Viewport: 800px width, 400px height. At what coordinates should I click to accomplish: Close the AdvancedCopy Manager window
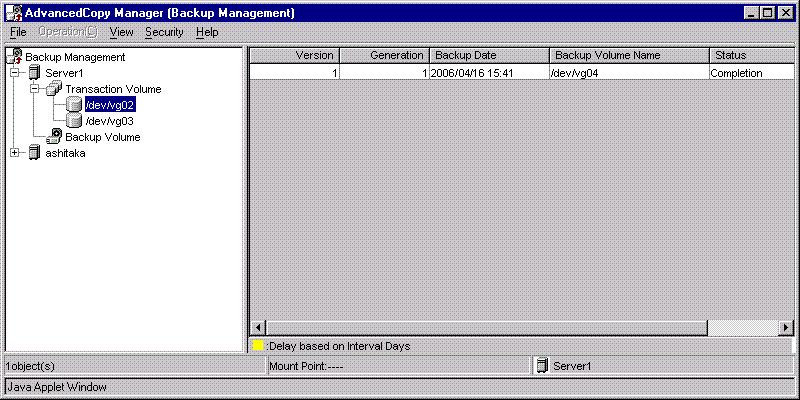785,14
